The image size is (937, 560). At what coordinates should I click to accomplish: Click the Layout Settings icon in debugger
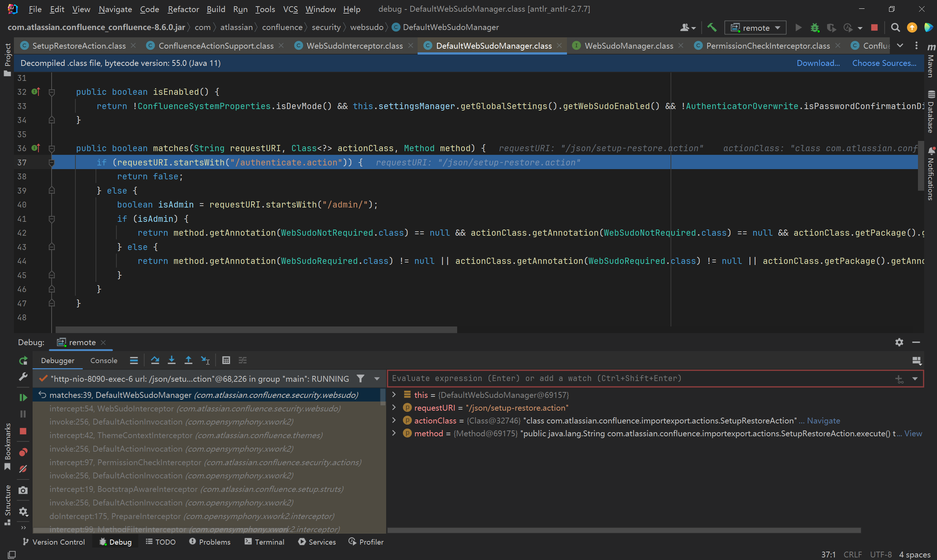point(917,361)
